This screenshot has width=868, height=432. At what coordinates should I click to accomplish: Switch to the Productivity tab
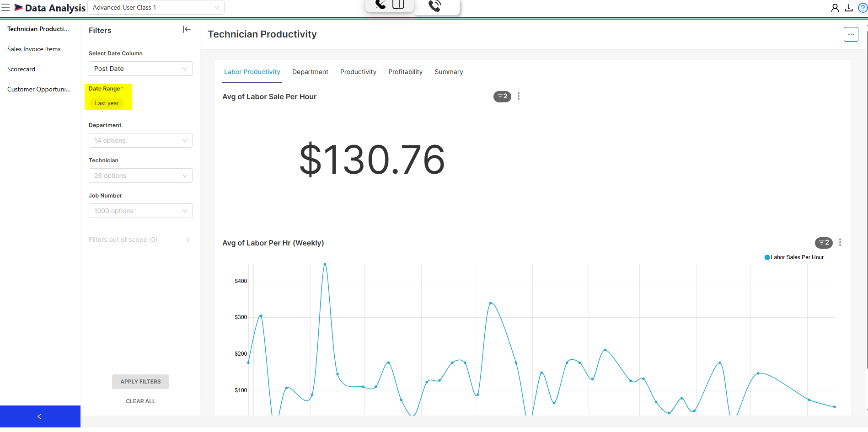358,72
